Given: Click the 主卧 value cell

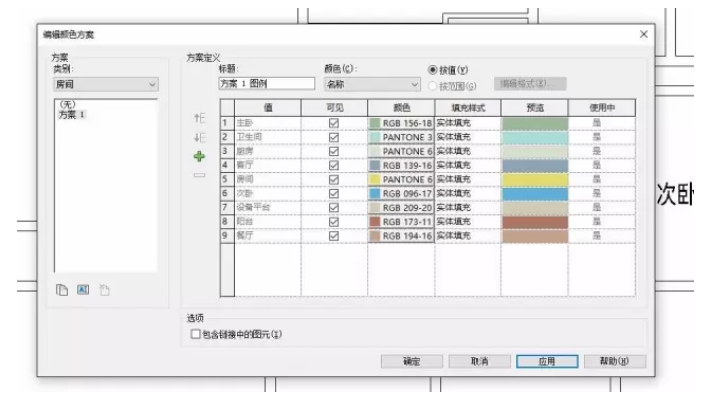Looking at the screenshot, I should coord(268,123).
